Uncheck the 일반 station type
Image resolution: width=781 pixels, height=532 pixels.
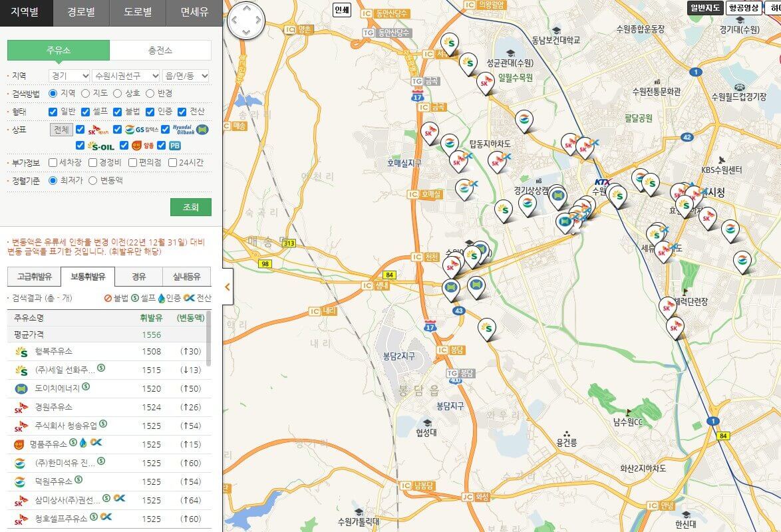[x=53, y=112]
